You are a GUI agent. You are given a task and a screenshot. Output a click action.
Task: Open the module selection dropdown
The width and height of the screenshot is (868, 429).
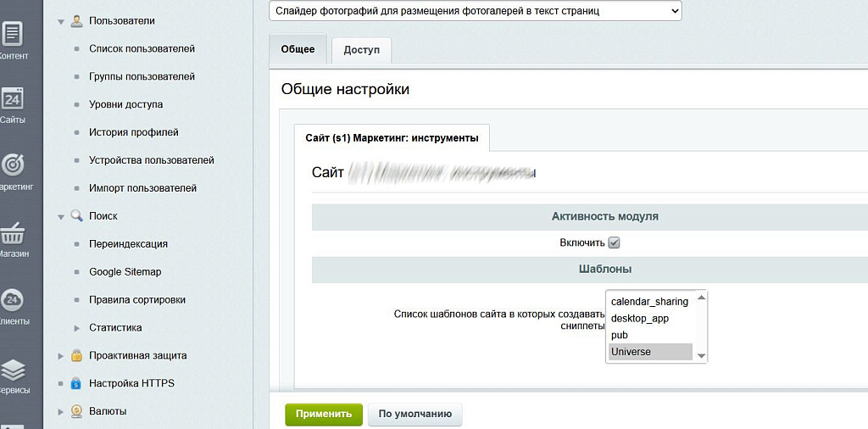[475, 11]
